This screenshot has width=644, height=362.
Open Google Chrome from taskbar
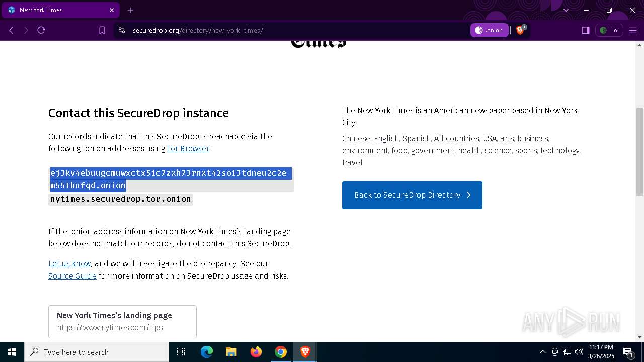[x=281, y=352]
